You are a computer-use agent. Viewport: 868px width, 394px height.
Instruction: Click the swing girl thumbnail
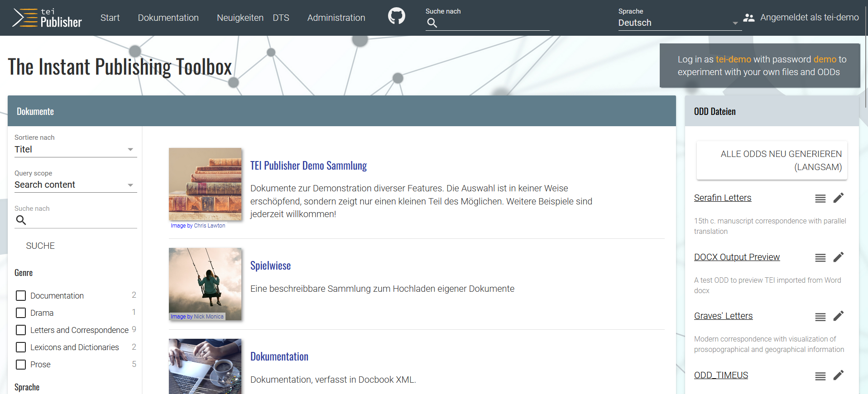(205, 284)
